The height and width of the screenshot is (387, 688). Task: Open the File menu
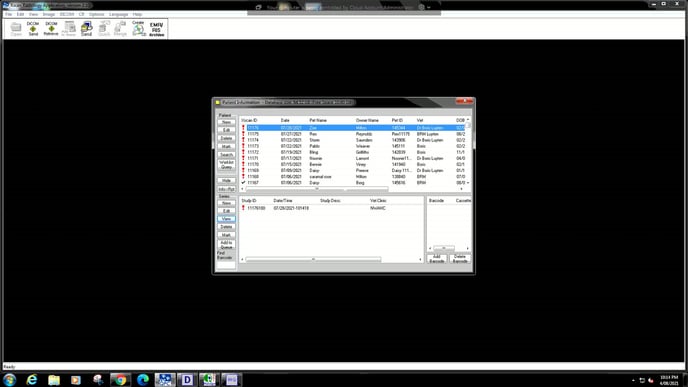(8, 14)
